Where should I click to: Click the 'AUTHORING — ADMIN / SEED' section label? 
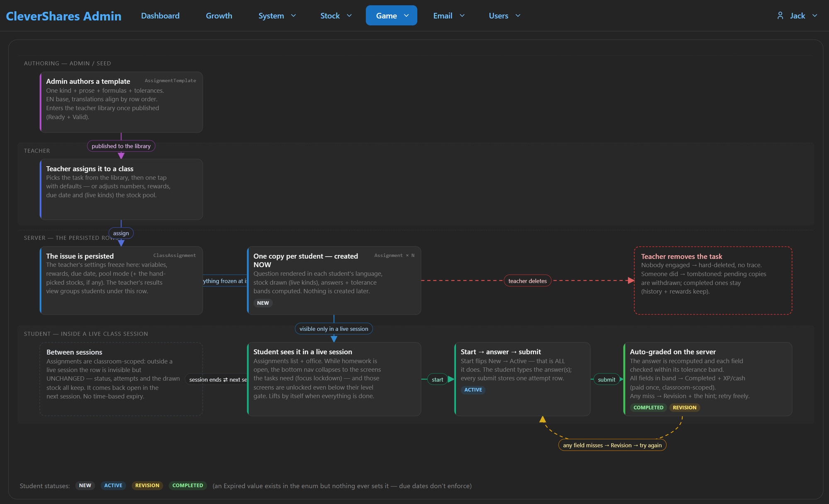tap(67, 63)
